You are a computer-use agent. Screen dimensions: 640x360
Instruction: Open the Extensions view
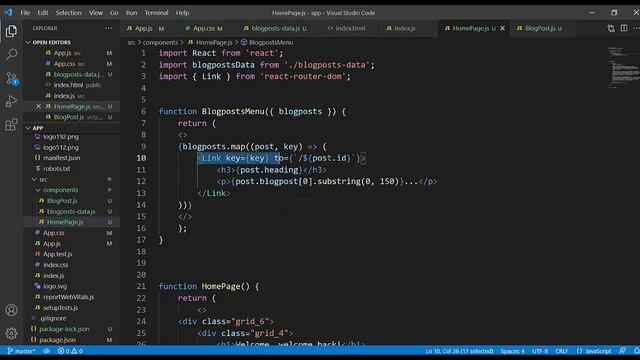[11, 124]
